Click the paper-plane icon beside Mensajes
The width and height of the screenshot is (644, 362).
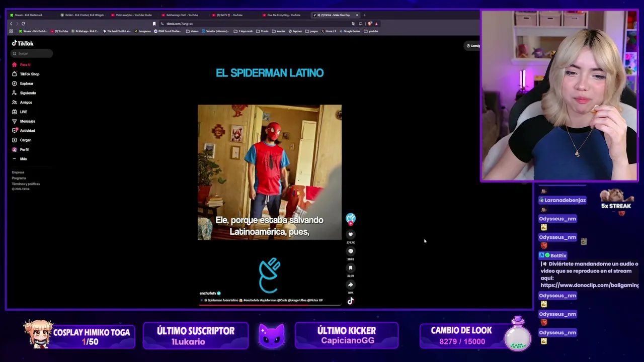pos(15,121)
